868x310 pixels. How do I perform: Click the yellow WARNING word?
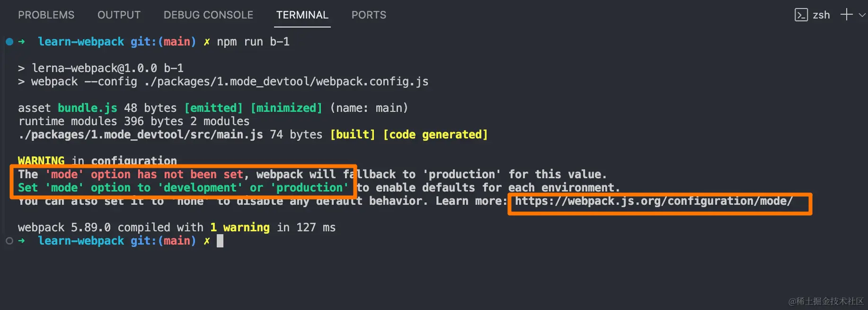(x=41, y=161)
